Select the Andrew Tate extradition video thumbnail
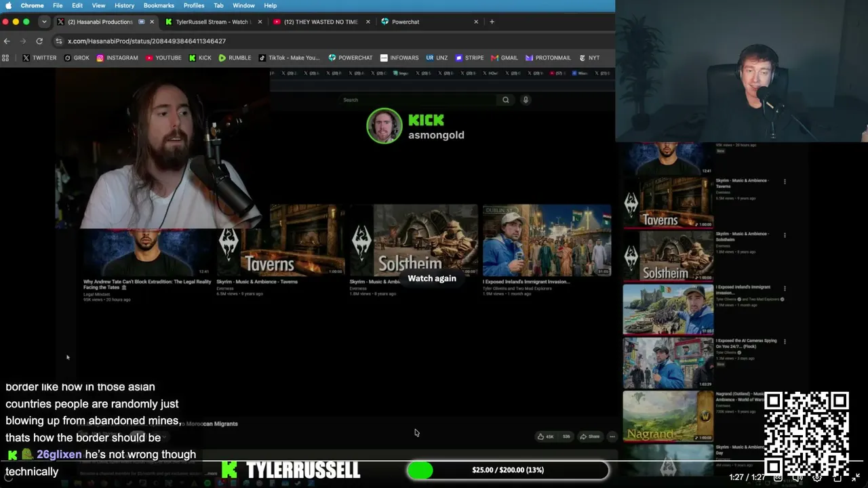Viewport: 868px width, 488px height. pyautogui.click(x=147, y=251)
